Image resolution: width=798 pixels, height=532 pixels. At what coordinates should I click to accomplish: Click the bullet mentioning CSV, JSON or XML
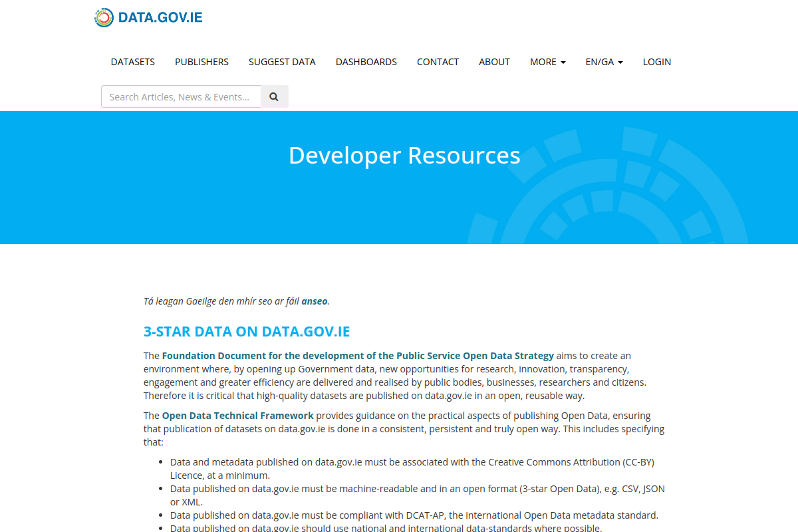(418, 495)
